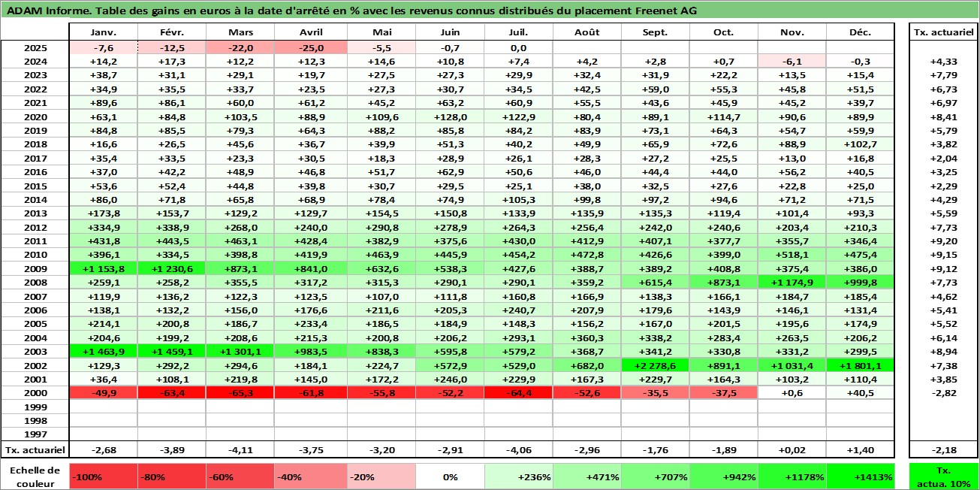The height and width of the screenshot is (490, 980).
Task: Select the Juil. actuarial rate -4,06
Action: pos(518,450)
